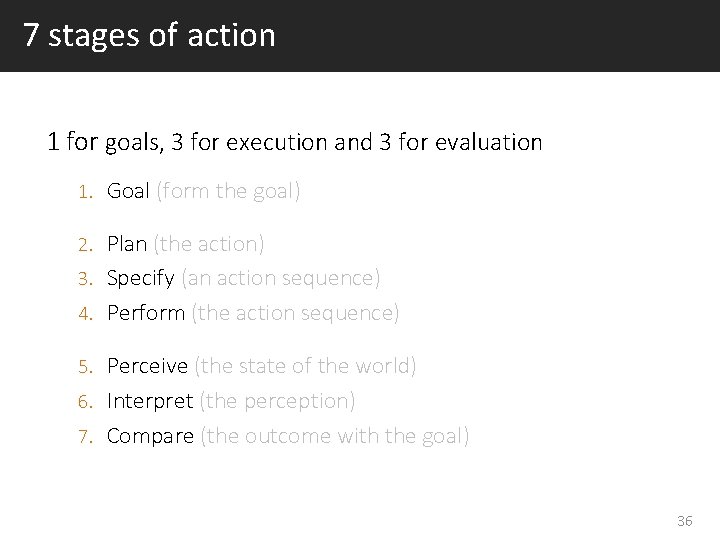Select the word "Perceive" in item 5
The width and height of the screenshot is (720, 540).
click(x=147, y=366)
